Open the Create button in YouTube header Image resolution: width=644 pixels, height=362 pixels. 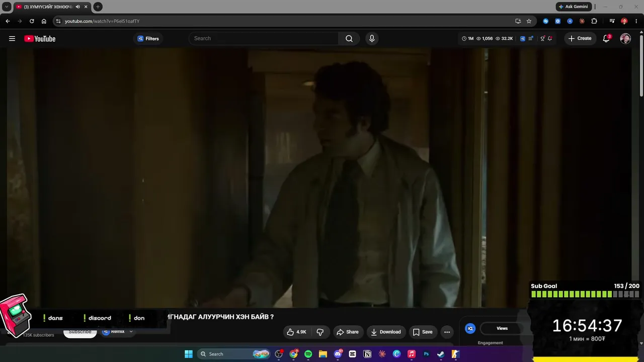point(580,39)
